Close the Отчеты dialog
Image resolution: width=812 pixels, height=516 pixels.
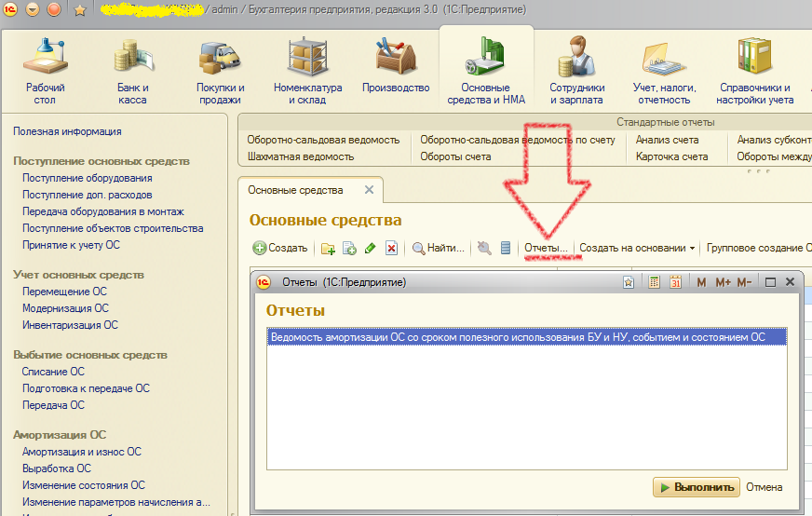pos(790,282)
